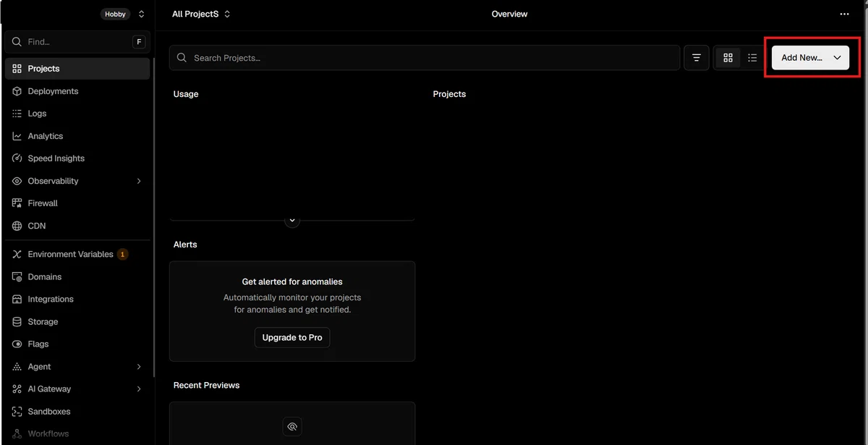Screen dimensions: 868x445
Task: Collapse the Usage panel with its chevron
Action: [292, 220]
